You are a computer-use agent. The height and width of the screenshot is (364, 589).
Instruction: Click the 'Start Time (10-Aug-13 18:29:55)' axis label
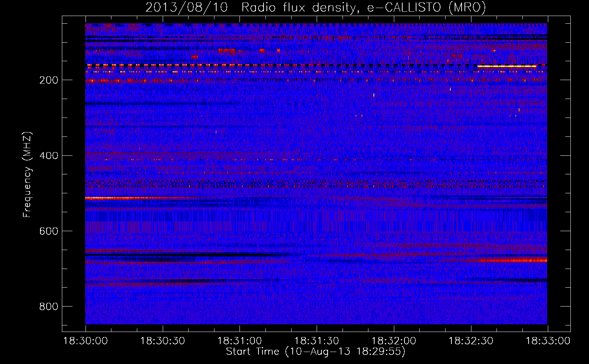(x=316, y=352)
